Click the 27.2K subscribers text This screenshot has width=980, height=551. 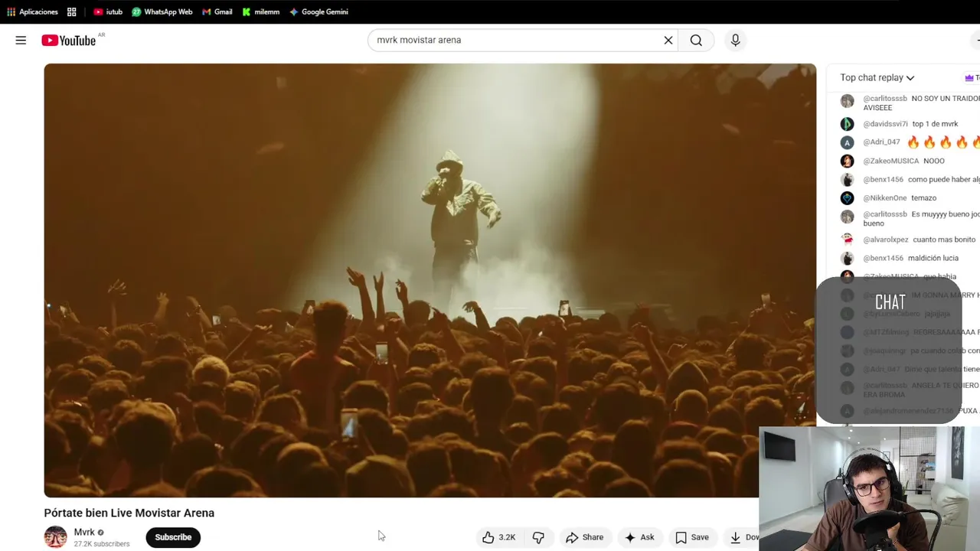[x=102, y=544]
